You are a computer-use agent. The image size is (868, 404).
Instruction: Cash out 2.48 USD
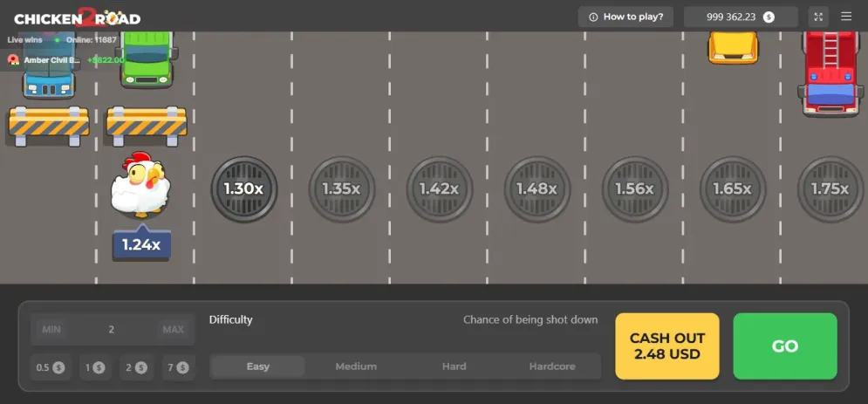(x=667, y=346)
